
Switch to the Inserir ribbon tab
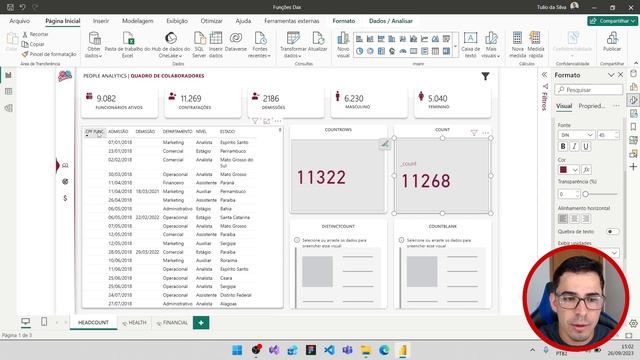click(101, 21)
